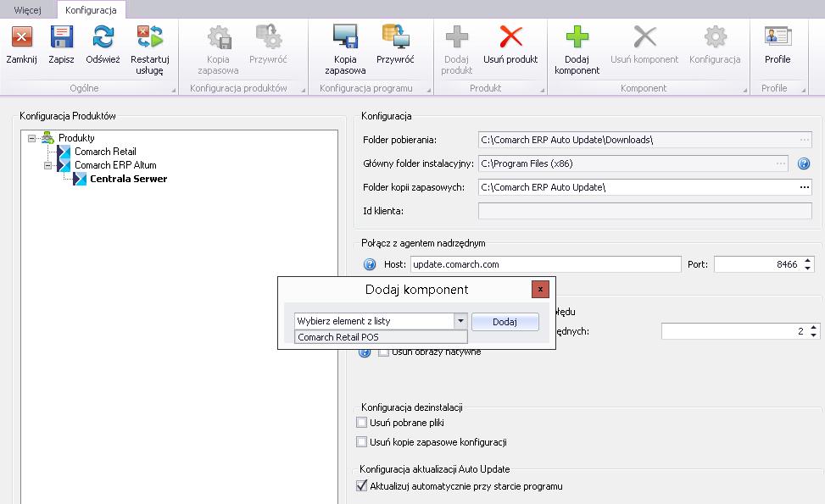Click the Produkty root tree icon
825x504 pixels.
47,138
